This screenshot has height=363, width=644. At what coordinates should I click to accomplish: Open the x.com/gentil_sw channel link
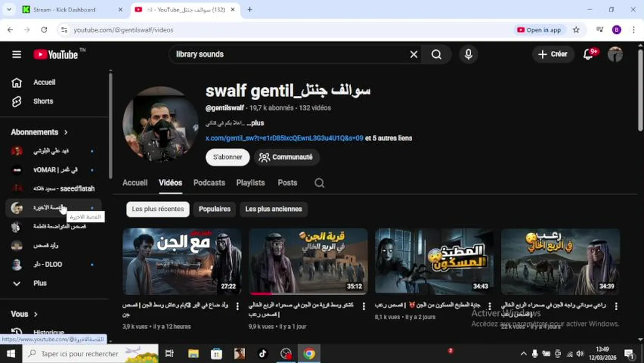(284, 138)
